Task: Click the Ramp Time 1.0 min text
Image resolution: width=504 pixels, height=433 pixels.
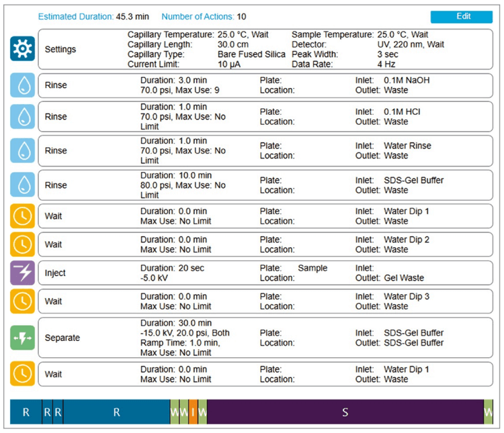Action: 180,343
